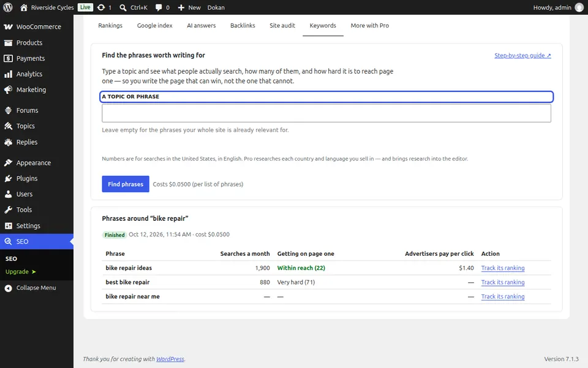588x368 pixels.
Task: Click the "Finished" status badge
Action: [115, 235]
